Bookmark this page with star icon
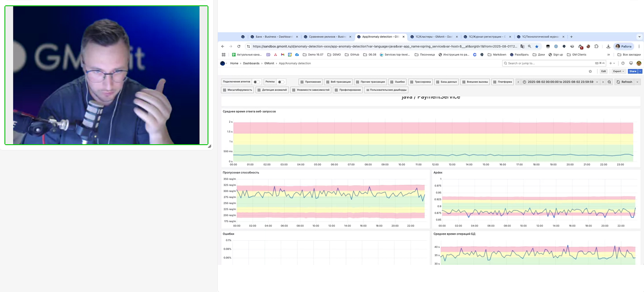The image size is (644, 292). point(537,46)
